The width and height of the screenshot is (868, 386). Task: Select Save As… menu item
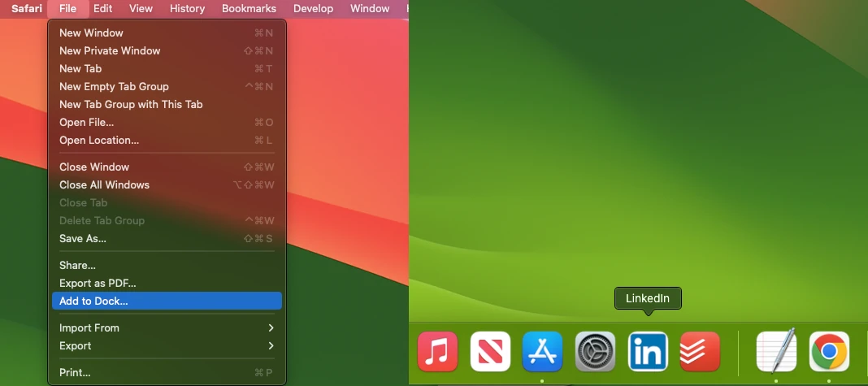(167, 239)
